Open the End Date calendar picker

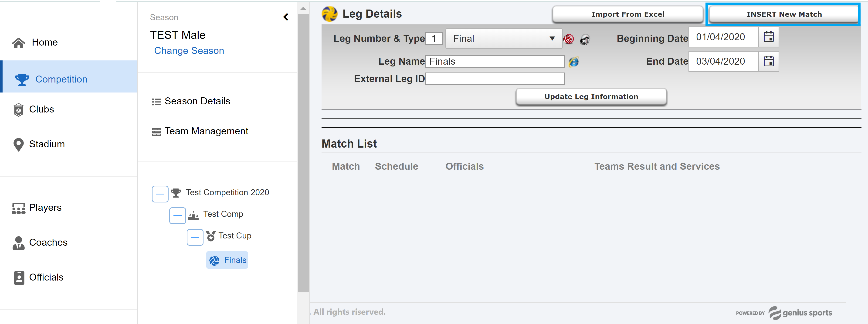click(769, 61)
